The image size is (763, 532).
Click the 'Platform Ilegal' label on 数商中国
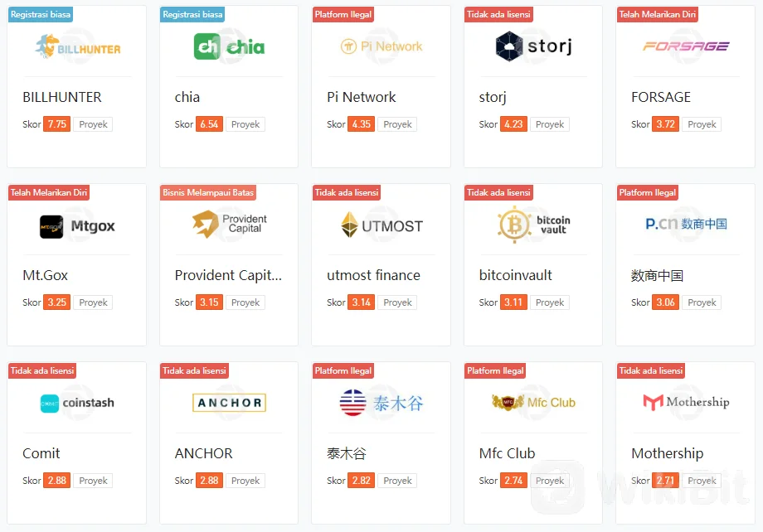[648, 193]
